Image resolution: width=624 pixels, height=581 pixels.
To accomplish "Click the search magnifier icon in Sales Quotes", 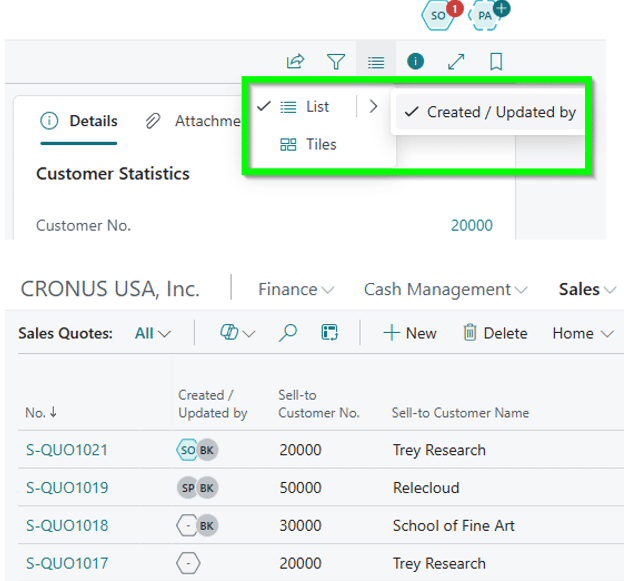I will [x=288, y=333].
